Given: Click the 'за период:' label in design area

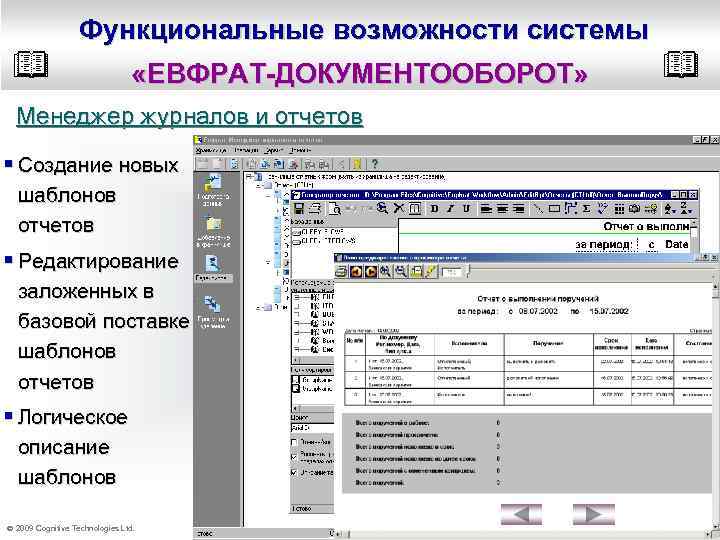Looking at the screenshot, I should [604, 245].
